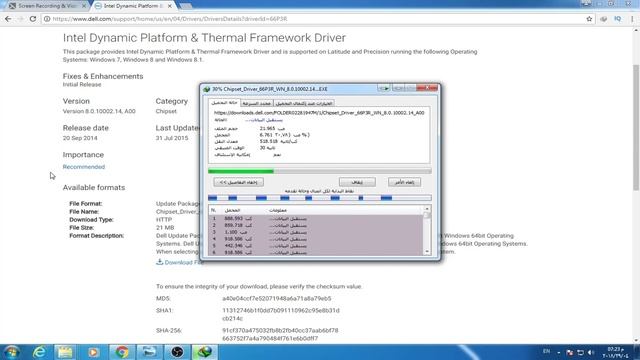Click the Recommended importance link

[x=84, y=167]
